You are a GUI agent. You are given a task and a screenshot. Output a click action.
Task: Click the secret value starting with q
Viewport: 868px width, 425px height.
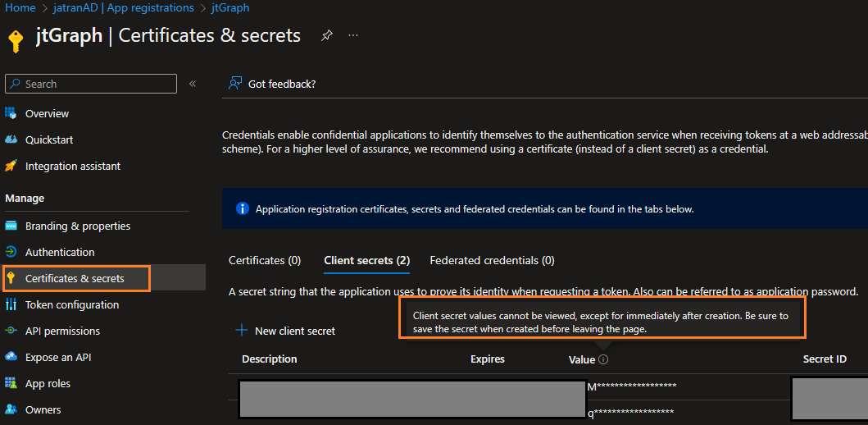click(x=631, y=413)
